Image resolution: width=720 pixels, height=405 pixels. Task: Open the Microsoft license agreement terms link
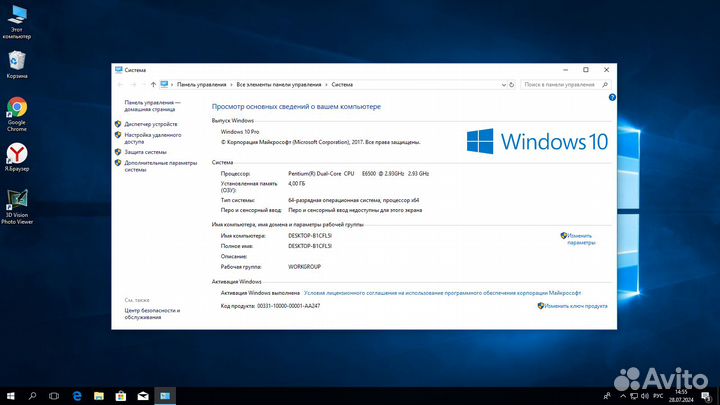click(x=443, y=292)
